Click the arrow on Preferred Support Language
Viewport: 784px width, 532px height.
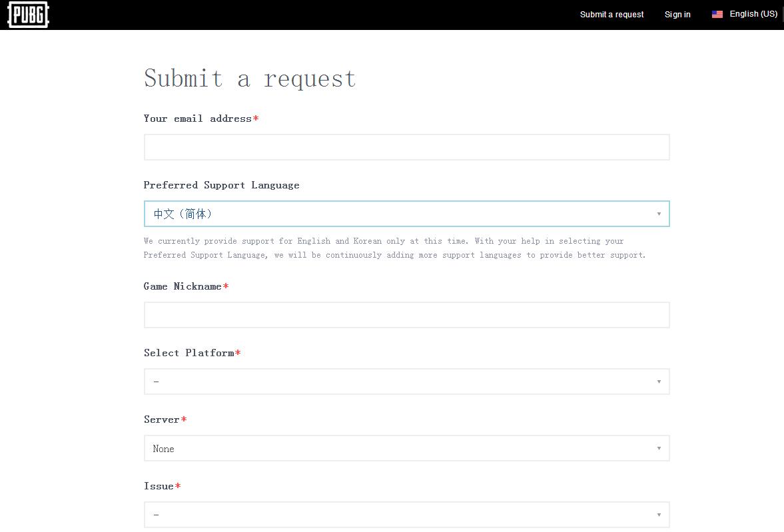click(x=658, y=214)
